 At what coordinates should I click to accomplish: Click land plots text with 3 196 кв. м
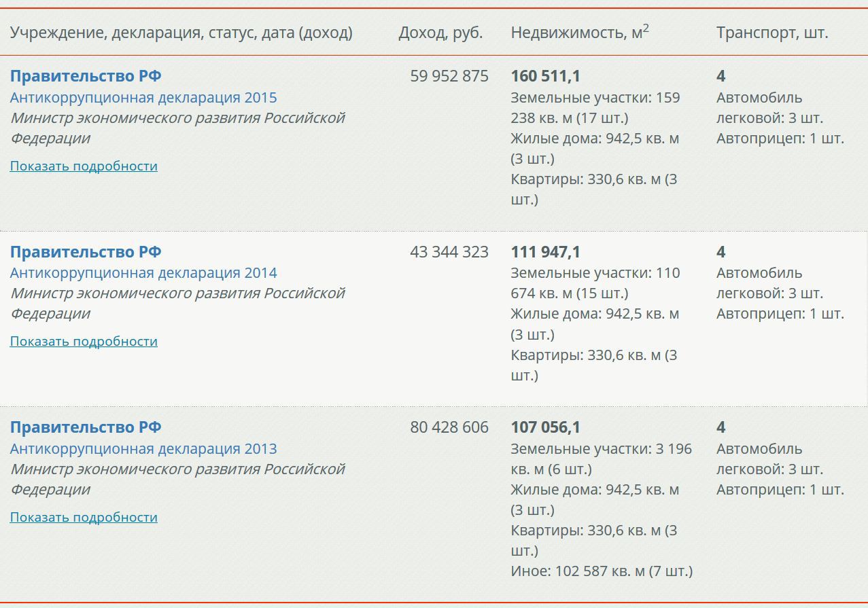pos(602,459)
